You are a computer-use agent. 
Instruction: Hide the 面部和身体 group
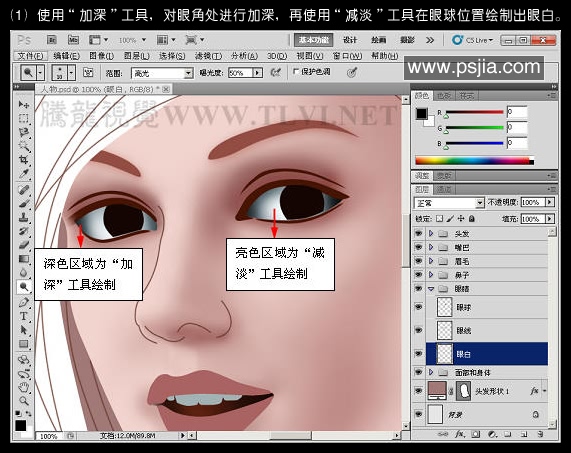click(x=418, y=372)
